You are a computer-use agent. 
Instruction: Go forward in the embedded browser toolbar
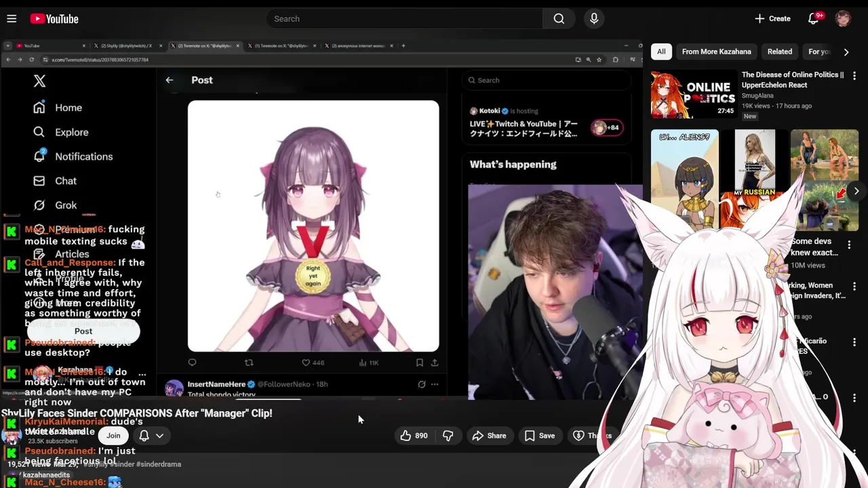[20, 60]
